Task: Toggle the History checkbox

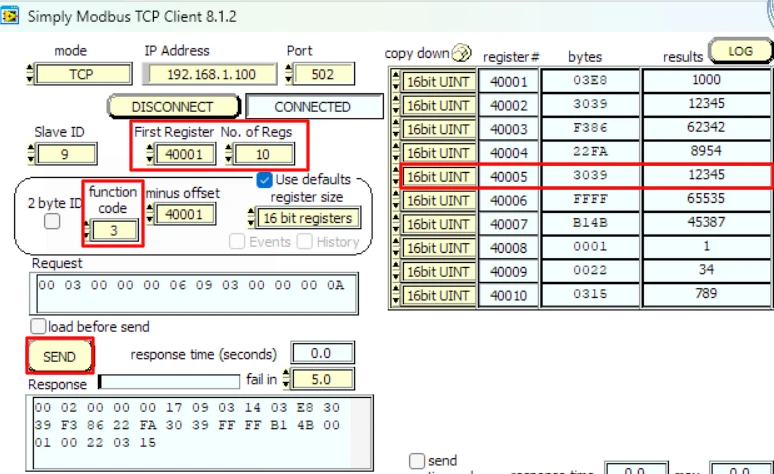Action: [305, 241]
